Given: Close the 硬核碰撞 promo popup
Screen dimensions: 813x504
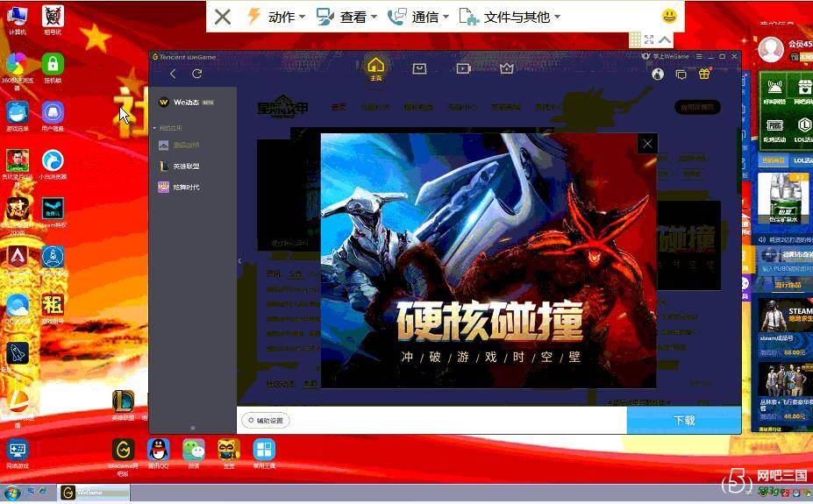Looking at the screenshot, I should [647, 144].
